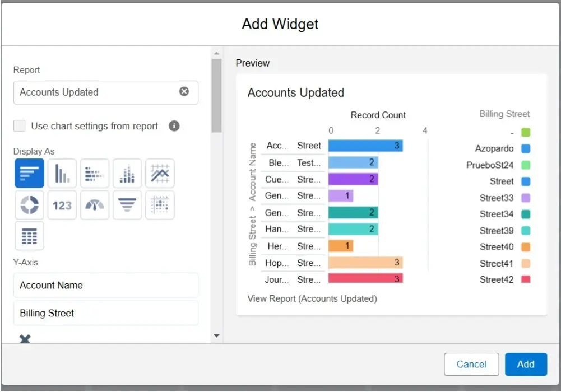Open the Account Name Y-Axis field

pyautogui.click(x=105, y=285)
